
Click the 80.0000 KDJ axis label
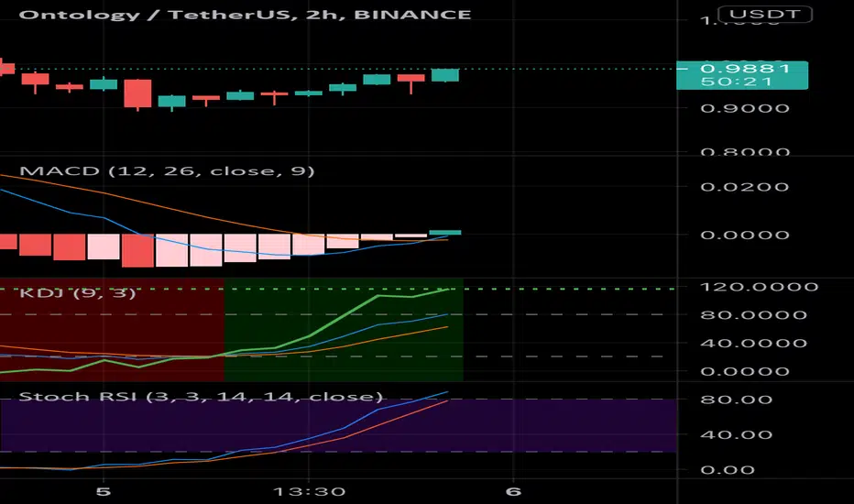point(753,315)
